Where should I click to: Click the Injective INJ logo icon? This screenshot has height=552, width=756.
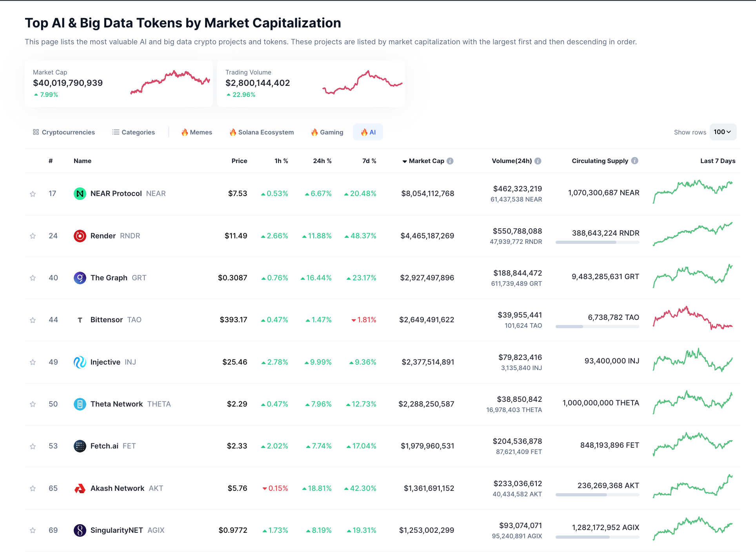(x=80, y=362)
